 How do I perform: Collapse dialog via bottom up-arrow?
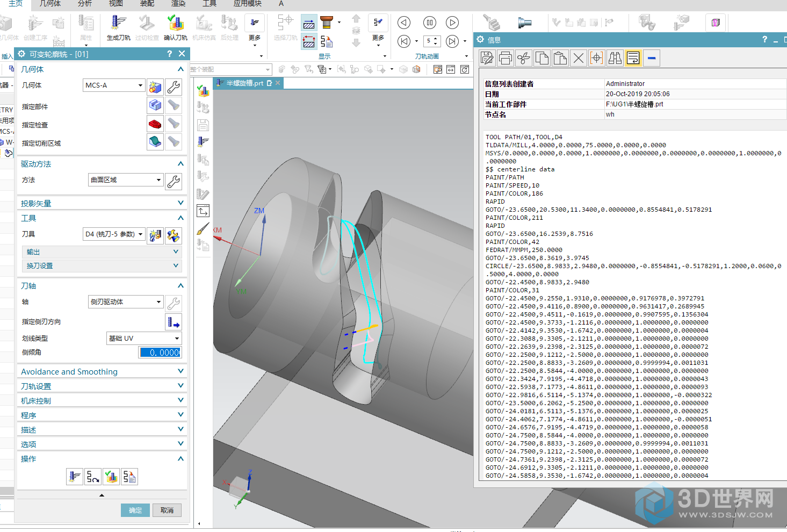[102, 495]
